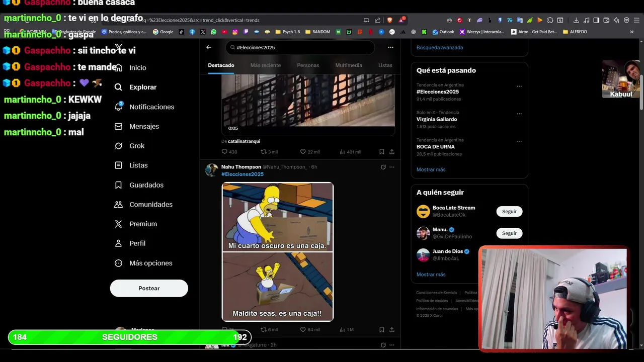Open Mensajes envelope icon
This screenshot has height=362, width=644.
tap(118, 126)
